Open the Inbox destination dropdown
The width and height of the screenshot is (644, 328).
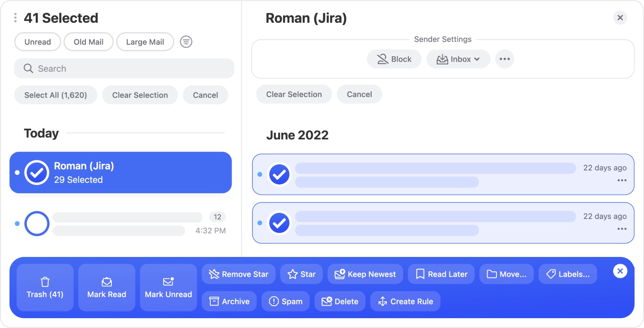458,59
